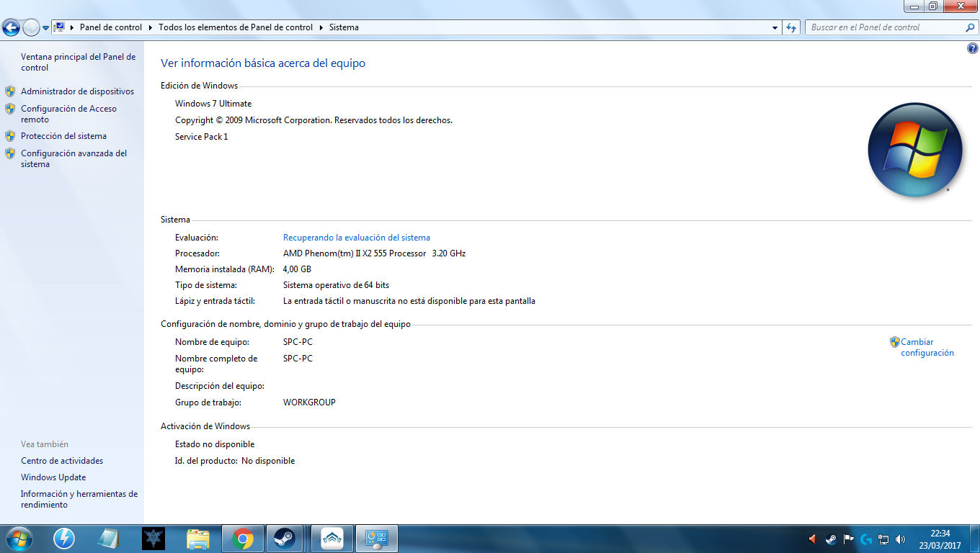Screen dimensions: 980x553
Task: Click shield icon beside Protección del sistema
Action: tap(10, 136)
